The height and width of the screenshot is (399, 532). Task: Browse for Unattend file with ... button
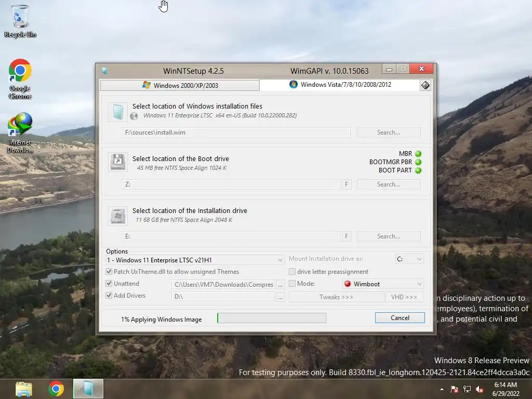point(280,284)
